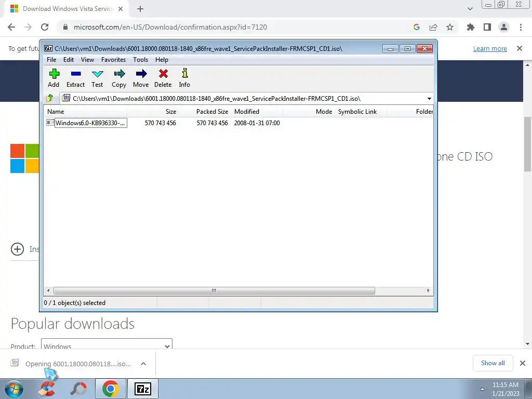Open the Chrome three-dot menu

pos(521,27)
